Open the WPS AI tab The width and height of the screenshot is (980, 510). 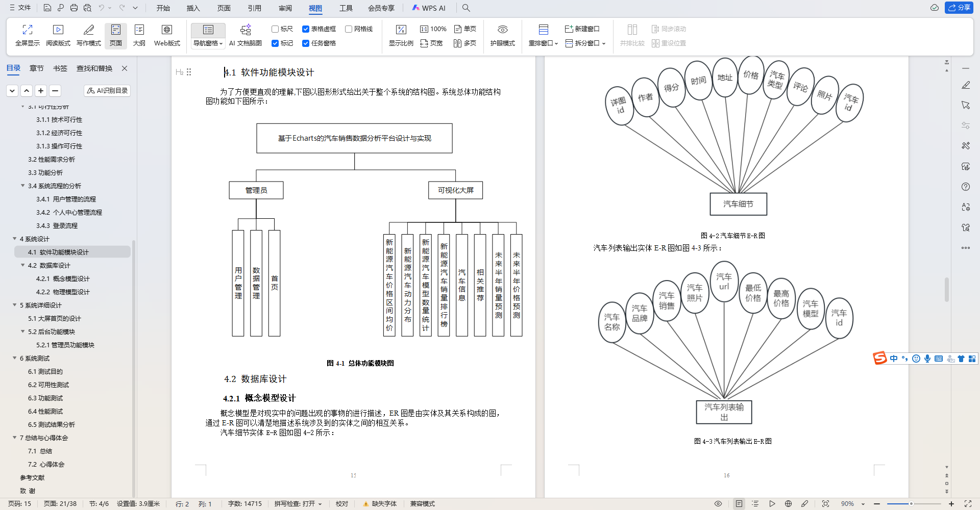coord(429,8)
